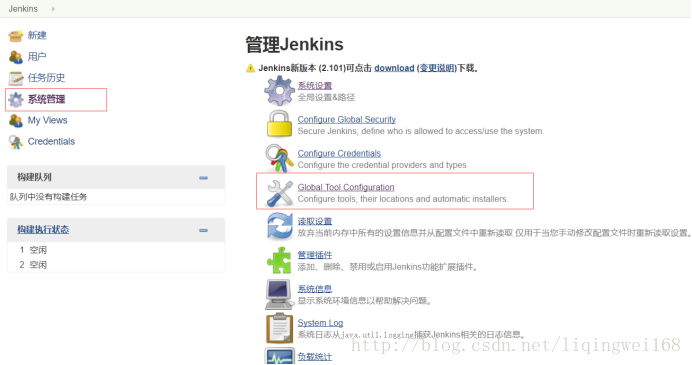Open 新建 in the sidebar
This screenshot has height=365, width=692.
[37, 35]
